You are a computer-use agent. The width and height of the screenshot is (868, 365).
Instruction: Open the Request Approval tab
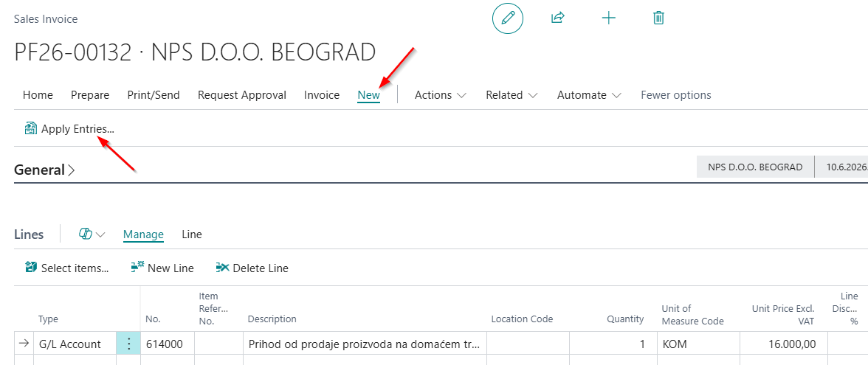[x=242, y=95]
